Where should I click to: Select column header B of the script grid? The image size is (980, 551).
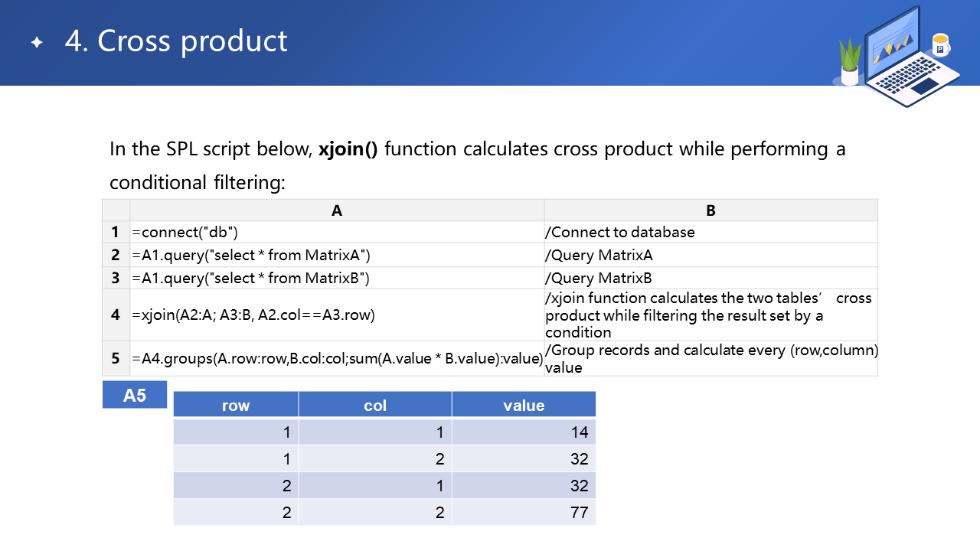coord(710,210)
